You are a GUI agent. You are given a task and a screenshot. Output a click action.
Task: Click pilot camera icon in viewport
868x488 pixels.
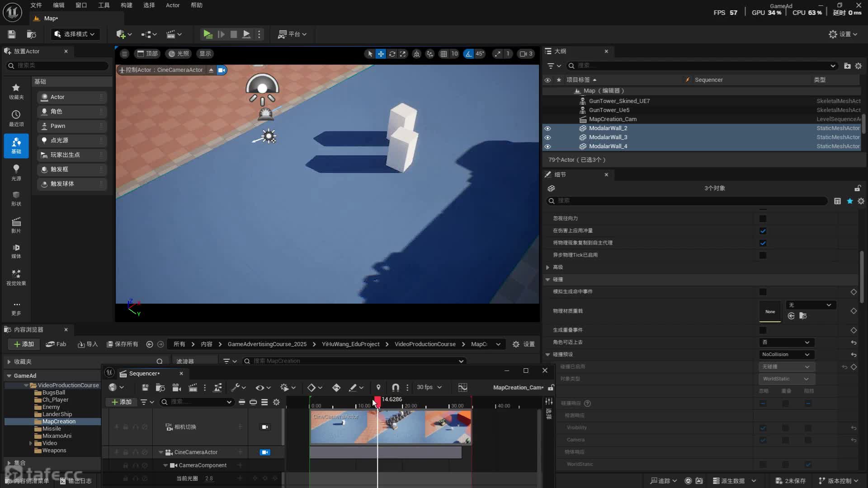(222, 70)
